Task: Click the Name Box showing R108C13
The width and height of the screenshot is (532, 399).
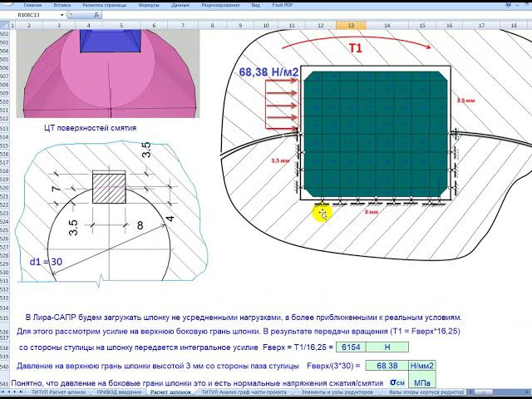Action: pos(31,15)
